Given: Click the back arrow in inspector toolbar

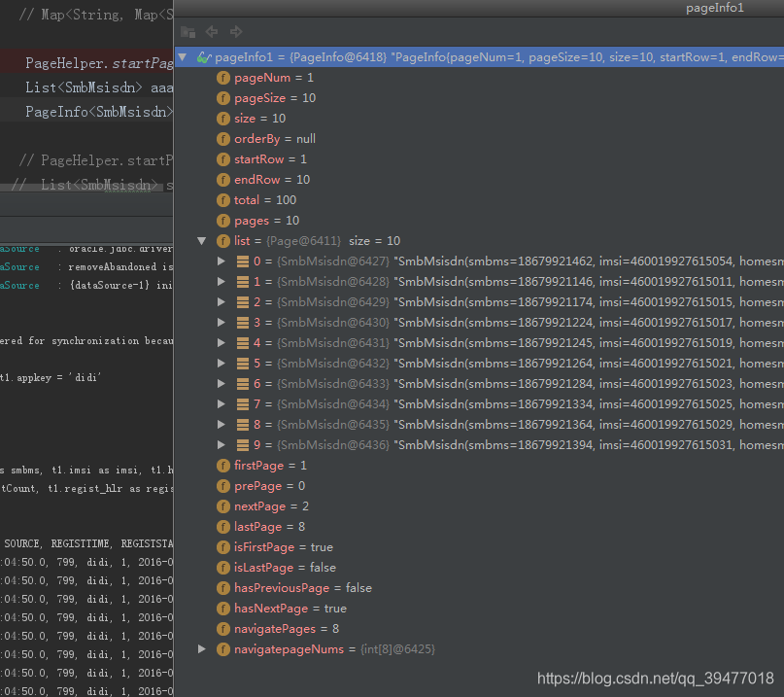Looking at the screenshot, I should tap(212, 31).
